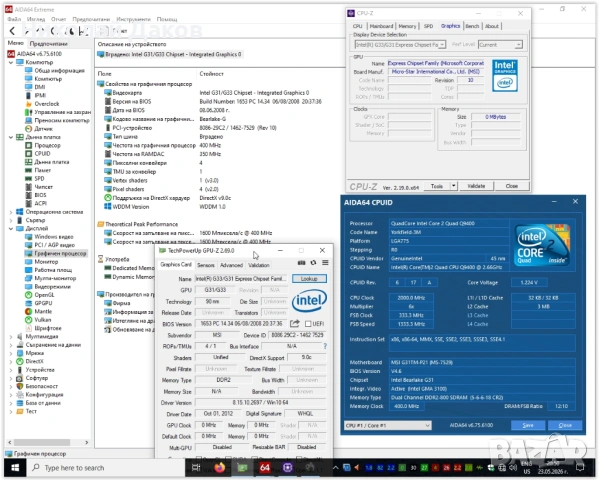The image size is (599, 480).
Task: Click Close in the AIDA64 CPUID window
Action: 565,425
